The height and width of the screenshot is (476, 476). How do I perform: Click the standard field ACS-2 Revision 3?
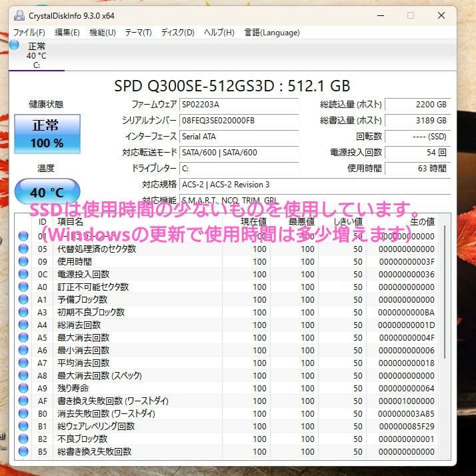click(x=315, y=185)
